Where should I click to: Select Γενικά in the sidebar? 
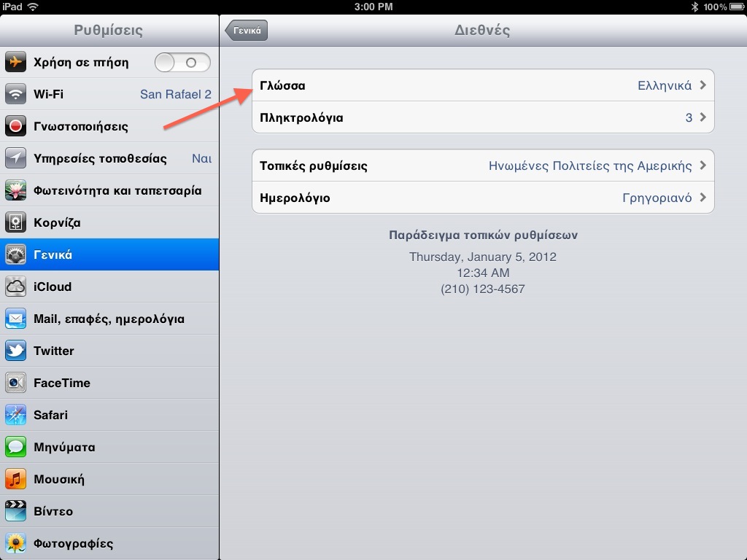tap(109, 254)
